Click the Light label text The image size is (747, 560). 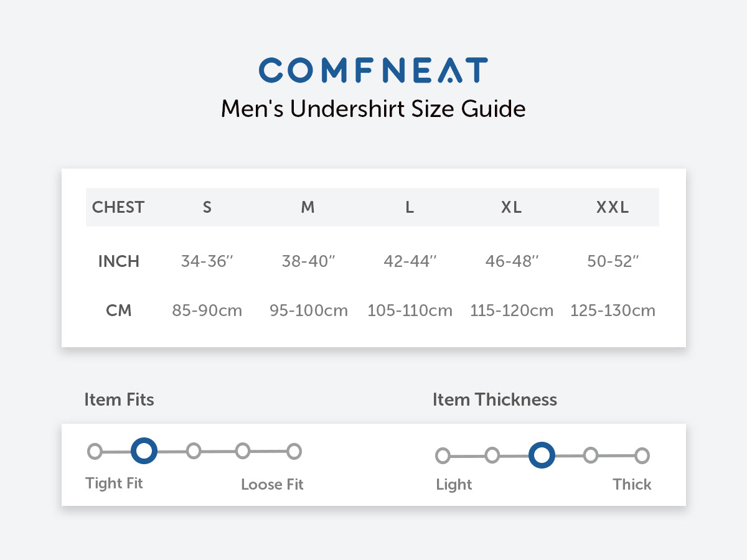454,484
